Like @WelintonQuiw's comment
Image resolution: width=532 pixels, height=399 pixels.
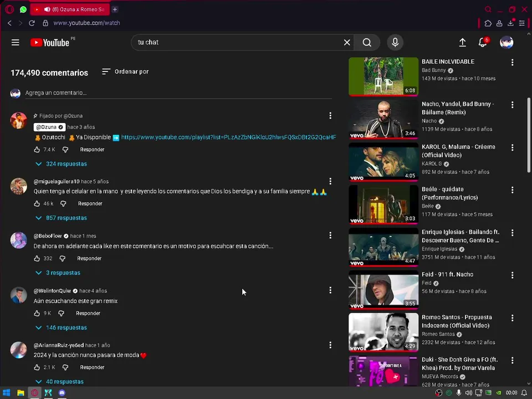click(x=37, y=313)
